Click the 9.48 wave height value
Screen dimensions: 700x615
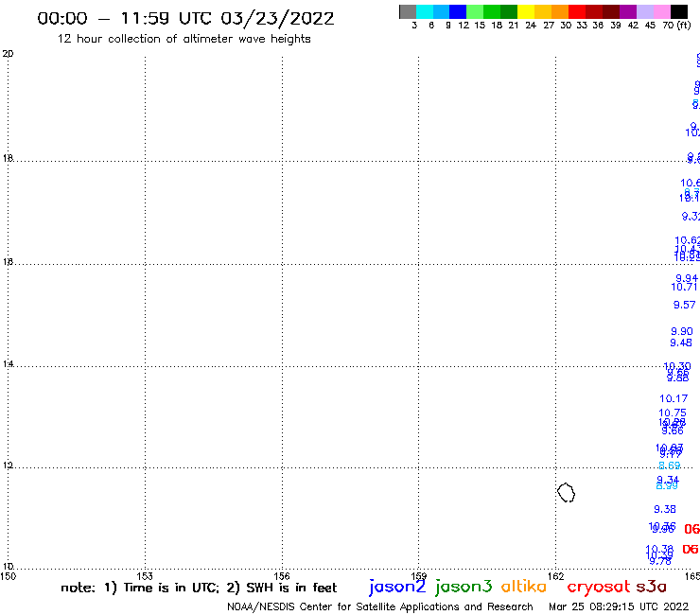pos(681,343)
